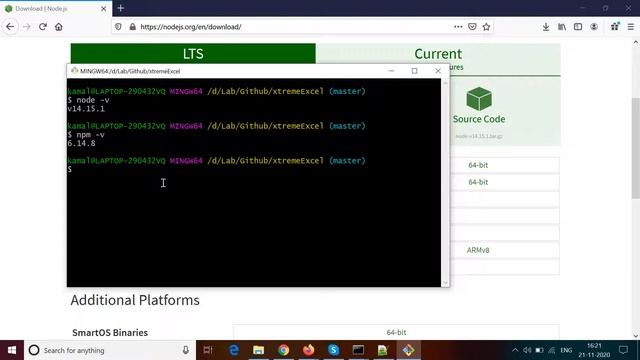640x360 pixels.
Task: Switch to Git Bash on taskbar
Action: [409, 350]
